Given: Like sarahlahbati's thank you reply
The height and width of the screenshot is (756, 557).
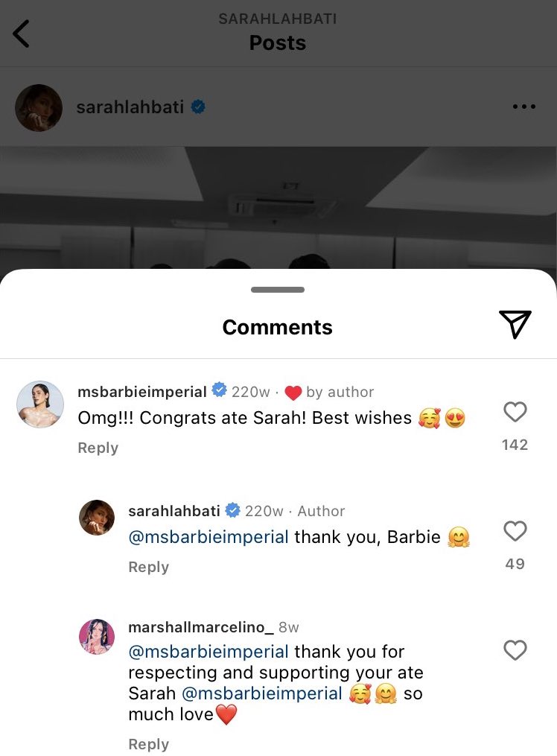Looking at the screenshot, I should point(515,531).
